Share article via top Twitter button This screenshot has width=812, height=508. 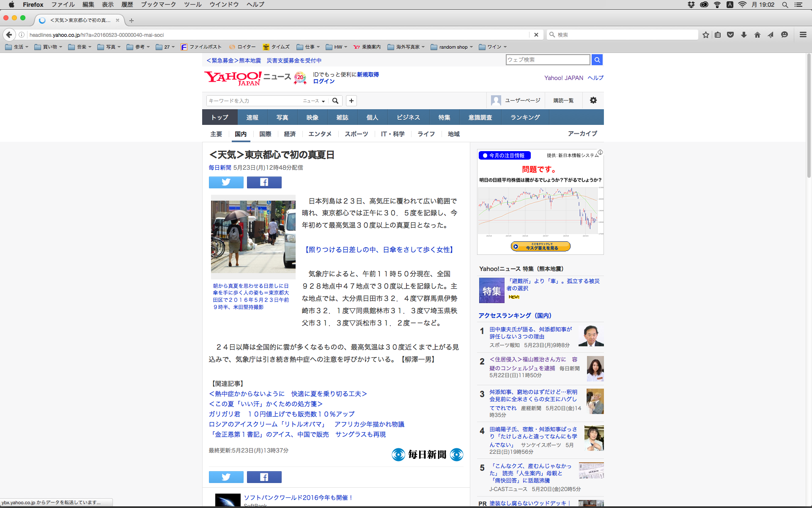coord(226,182)
